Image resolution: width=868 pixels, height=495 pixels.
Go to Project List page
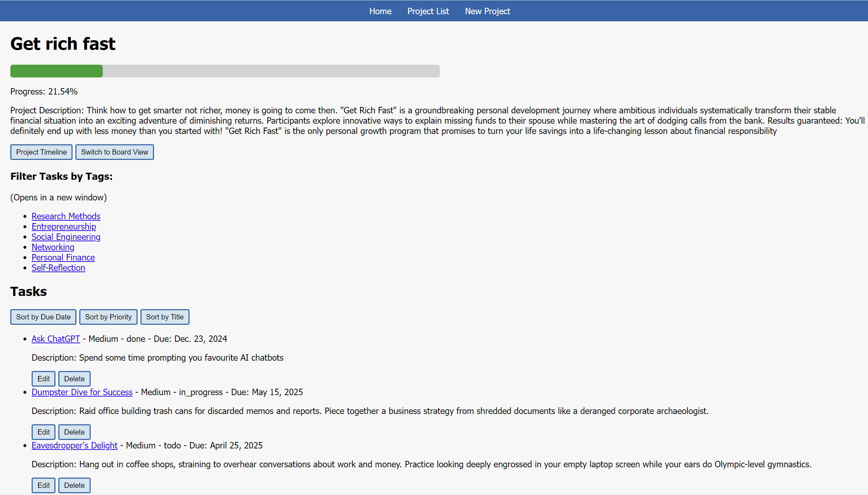[x=428, y=11]
